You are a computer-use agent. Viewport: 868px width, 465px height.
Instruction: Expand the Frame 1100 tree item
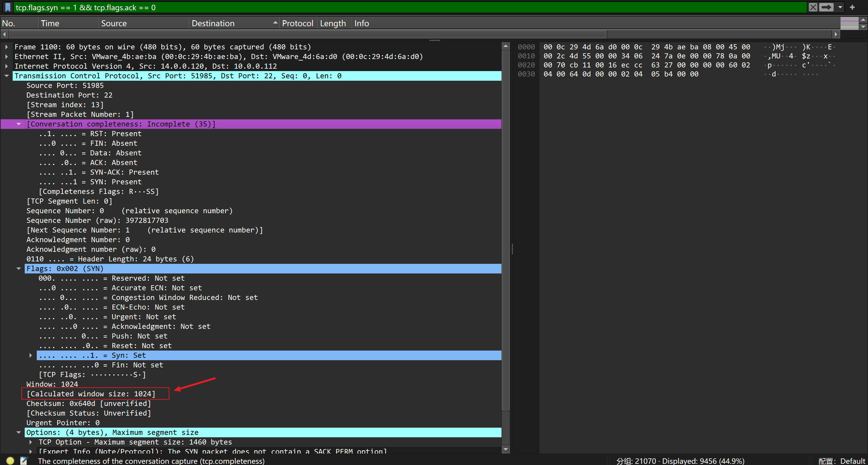[x=6, y=47]
